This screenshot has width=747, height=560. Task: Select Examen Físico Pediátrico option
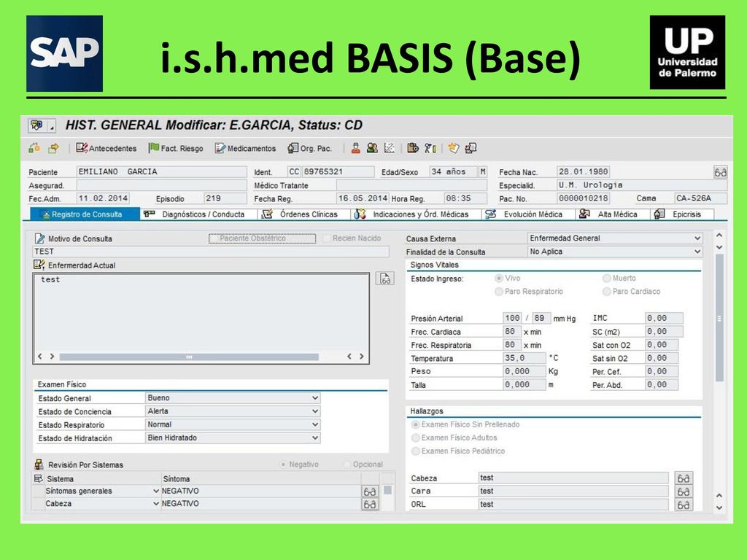coord(415,451)
